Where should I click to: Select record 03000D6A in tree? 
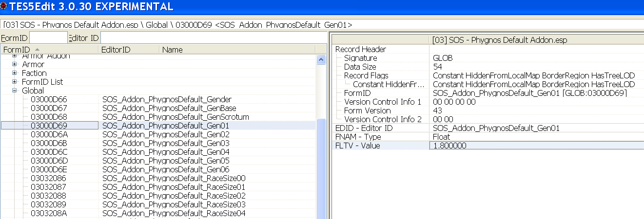pyautogui.click(x=49, y=134)
